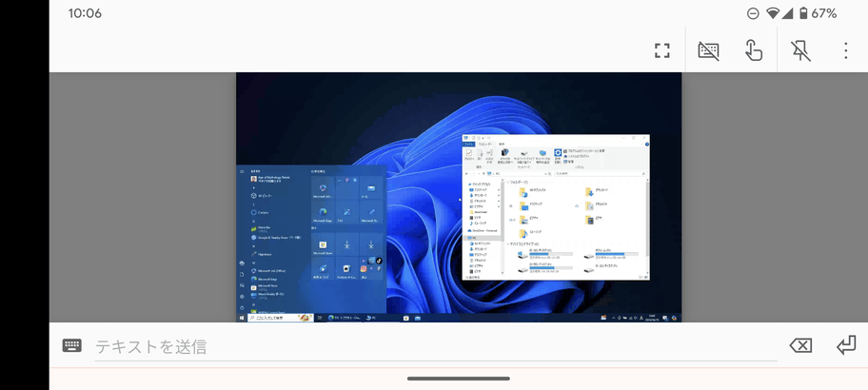This screenshot has height=390, width=868.
Task: Expand the Start menu hamburger button
Action: 242,171
